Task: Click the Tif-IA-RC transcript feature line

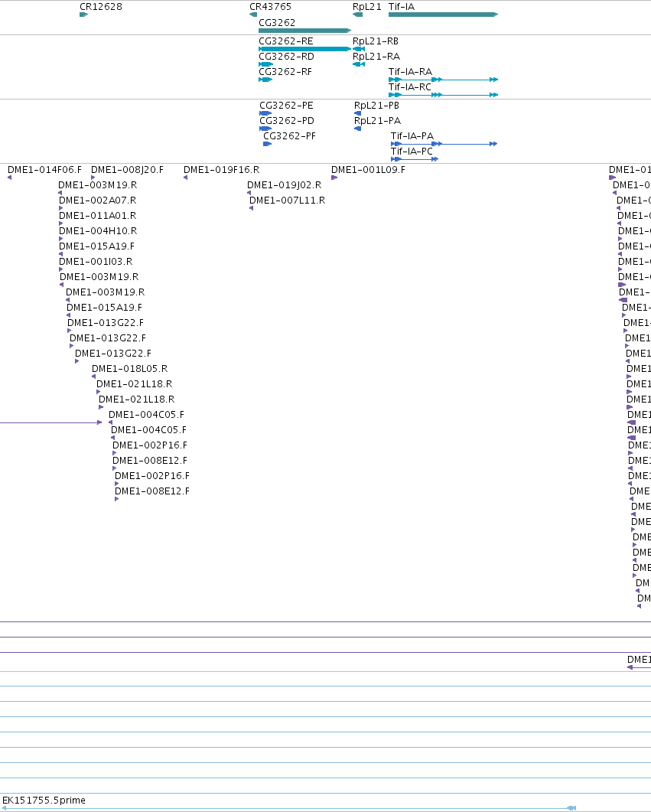Action: pos(444,95)
